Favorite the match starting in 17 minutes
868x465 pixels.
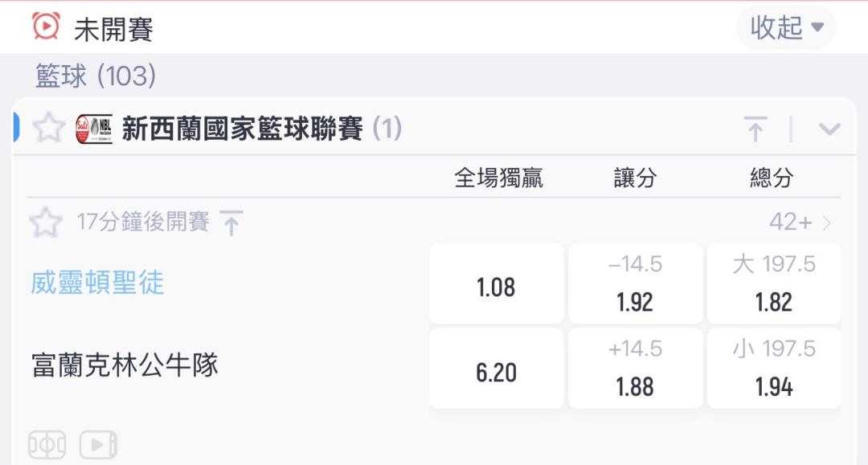coord(45,222)
